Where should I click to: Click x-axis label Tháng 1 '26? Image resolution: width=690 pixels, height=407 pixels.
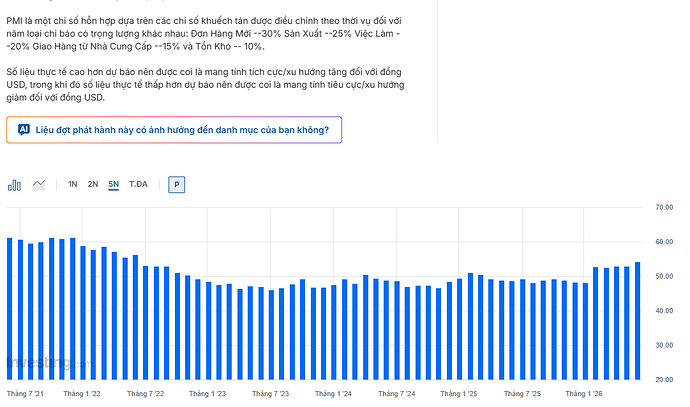[584, 394]
